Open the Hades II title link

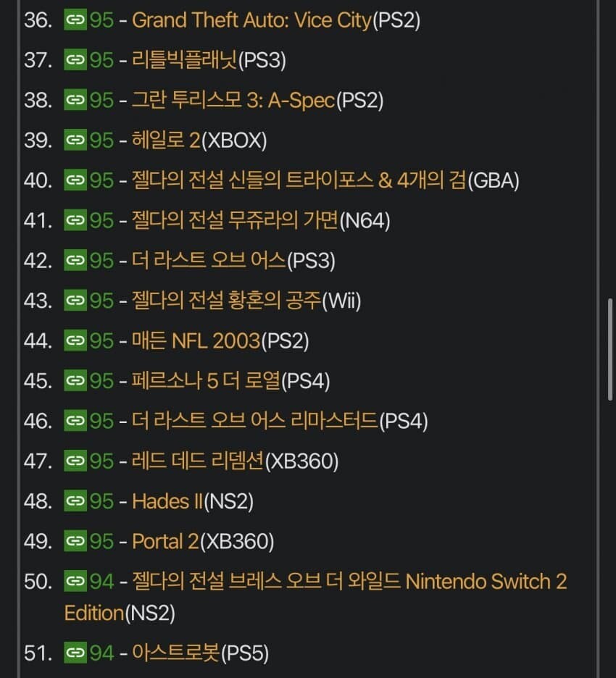(x=168, y=501)
